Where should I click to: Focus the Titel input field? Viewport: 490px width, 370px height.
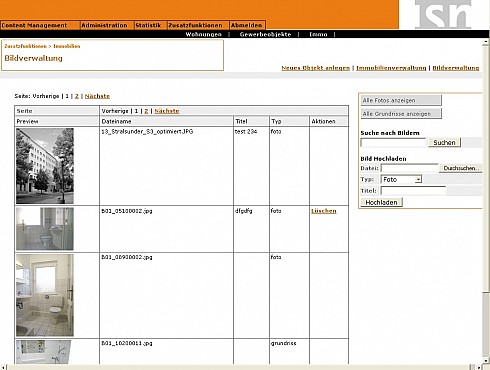pos(413,191)
